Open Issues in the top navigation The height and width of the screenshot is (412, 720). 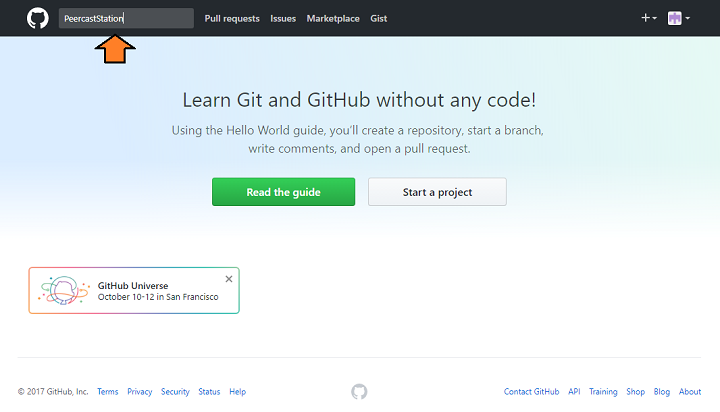[x=283, y=18]
